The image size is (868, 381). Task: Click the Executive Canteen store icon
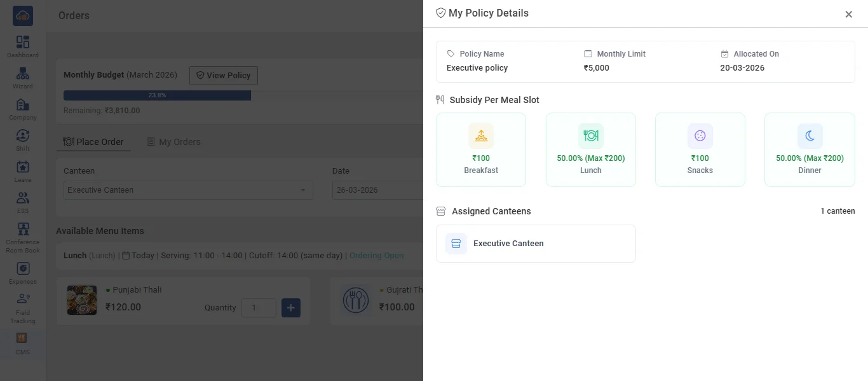[x=456, y=244]
